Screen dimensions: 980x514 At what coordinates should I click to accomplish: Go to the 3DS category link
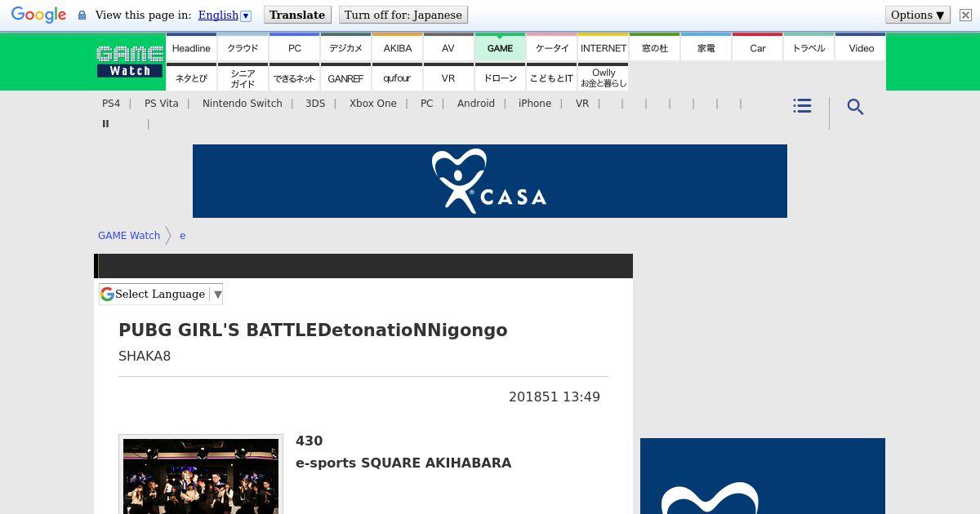[x=315, y=104]
